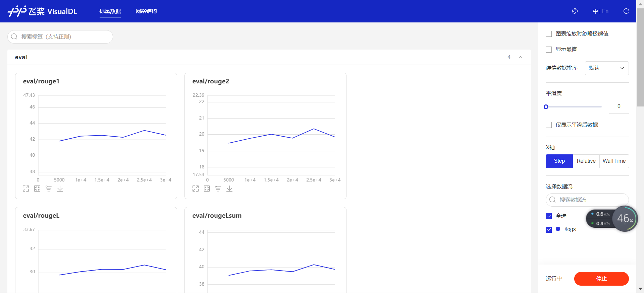Viewport: 644px width, 293px height.
Task: Click the 22.39 value on rouge2 axis
Action: click(198, 95)
